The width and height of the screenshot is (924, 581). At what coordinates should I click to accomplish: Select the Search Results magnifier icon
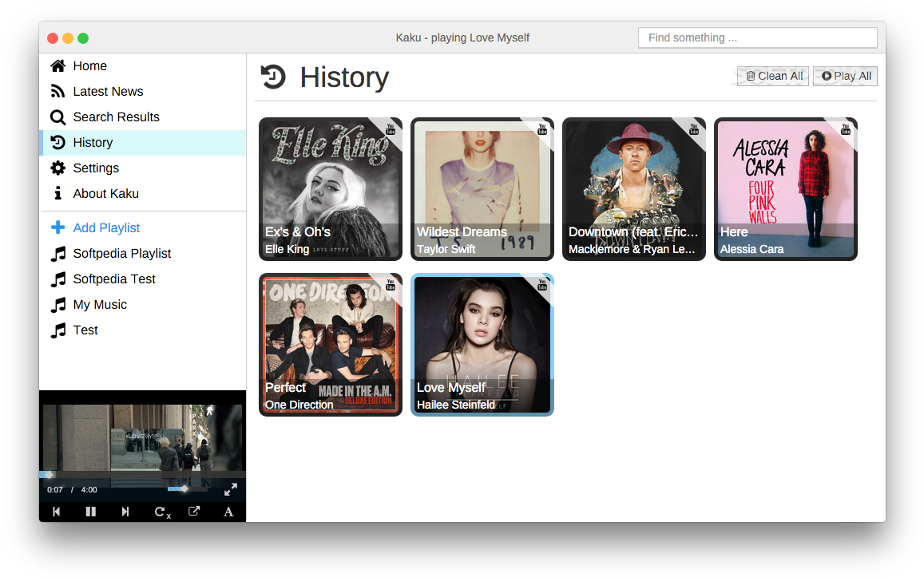coord(57,117)
